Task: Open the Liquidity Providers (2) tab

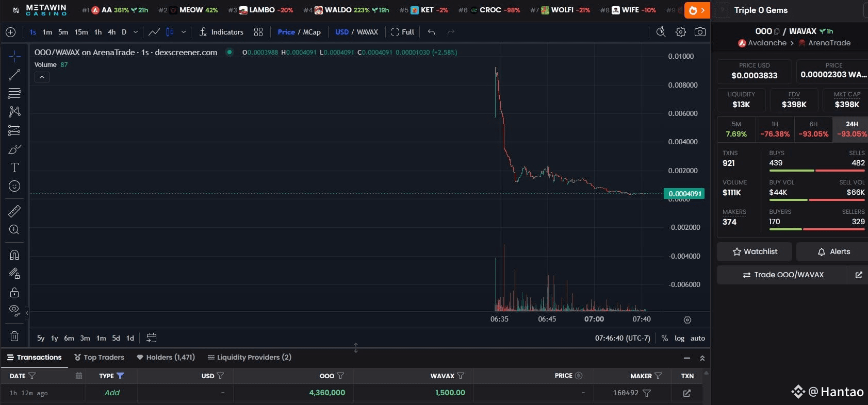Action: [x=249, y=357]
